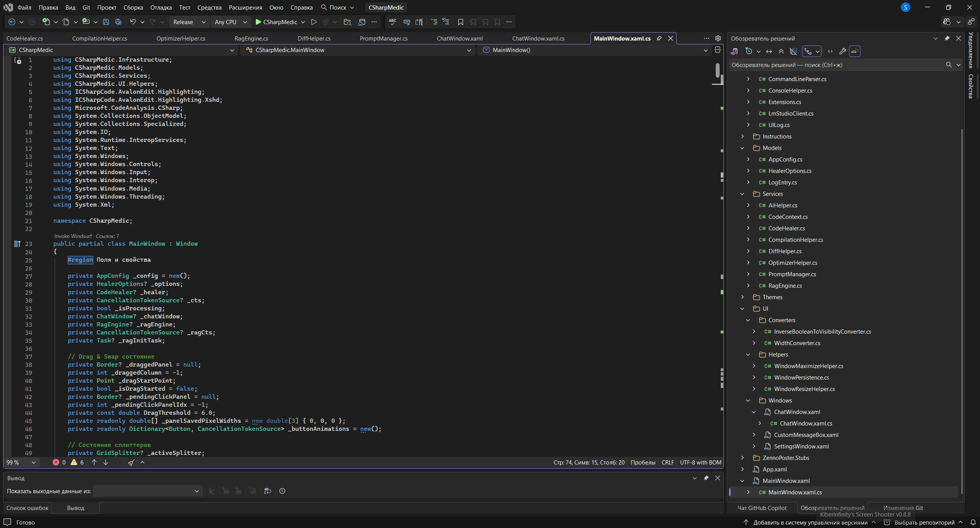Click the Save All toolbar icon
The image size is (980, 528).
click(x=118, y=22)
